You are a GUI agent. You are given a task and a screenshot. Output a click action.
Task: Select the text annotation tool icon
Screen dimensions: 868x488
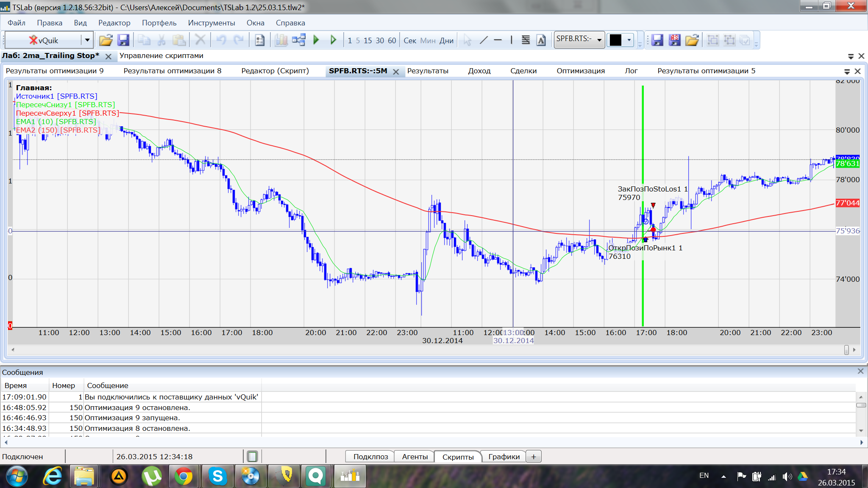[x=541, y=40]
